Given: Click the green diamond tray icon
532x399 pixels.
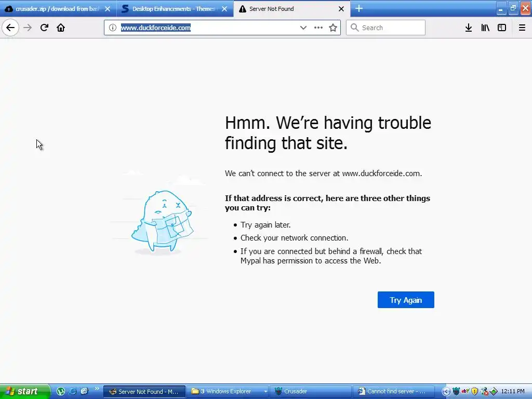Looking at the screenshot, I should pyautogui.click(x=494, y=392).
